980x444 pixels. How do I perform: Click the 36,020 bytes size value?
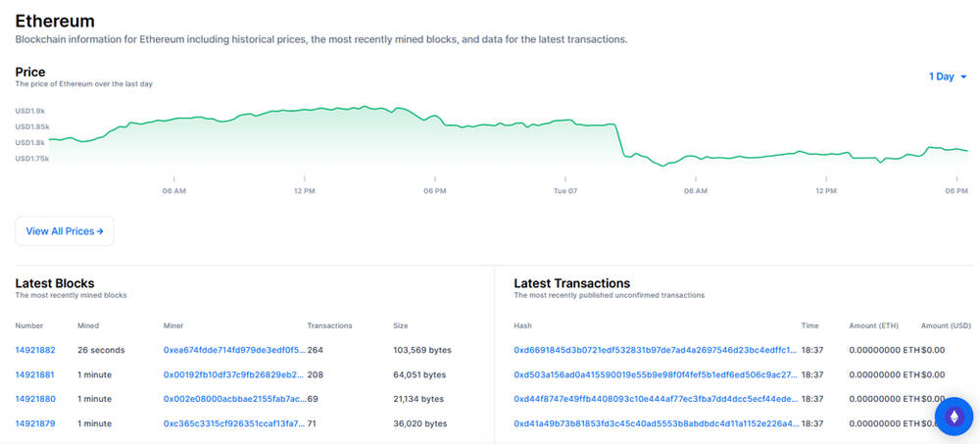420,423
